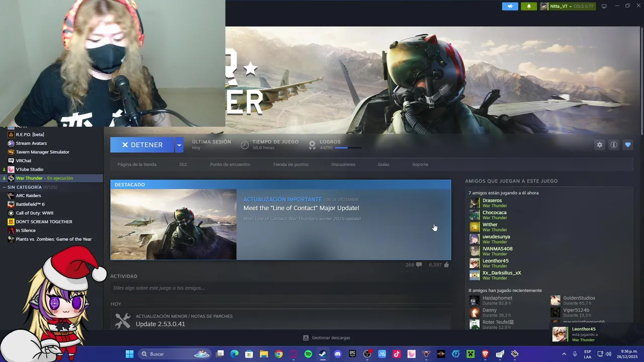Viewport: 644px width, 362px height.
Task: Open Google Chrome from the taskbar
Action: coord(279,354)
